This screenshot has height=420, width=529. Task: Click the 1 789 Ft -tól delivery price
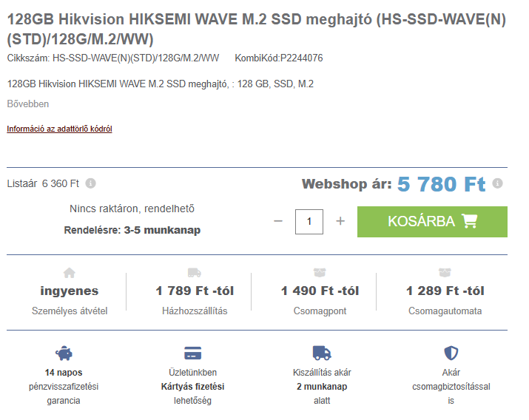(195, 291)
